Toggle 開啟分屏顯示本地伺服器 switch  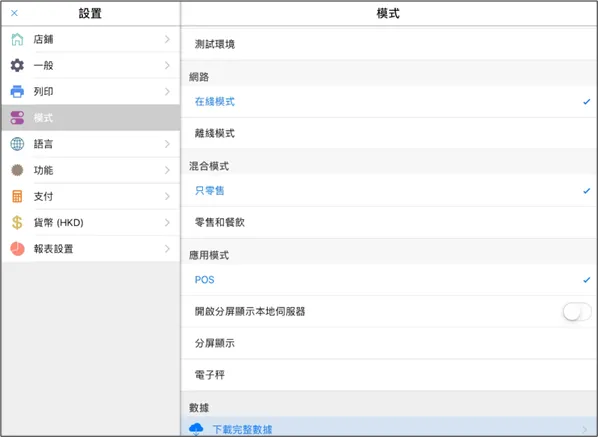point(577,312)
